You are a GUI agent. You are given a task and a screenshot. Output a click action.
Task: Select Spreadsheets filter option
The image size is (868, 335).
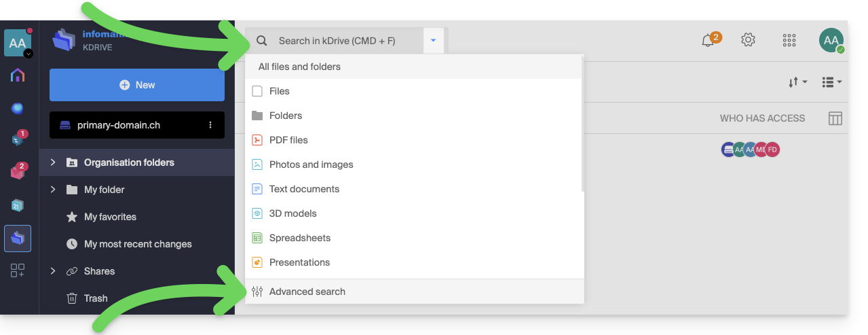(299, 238)
